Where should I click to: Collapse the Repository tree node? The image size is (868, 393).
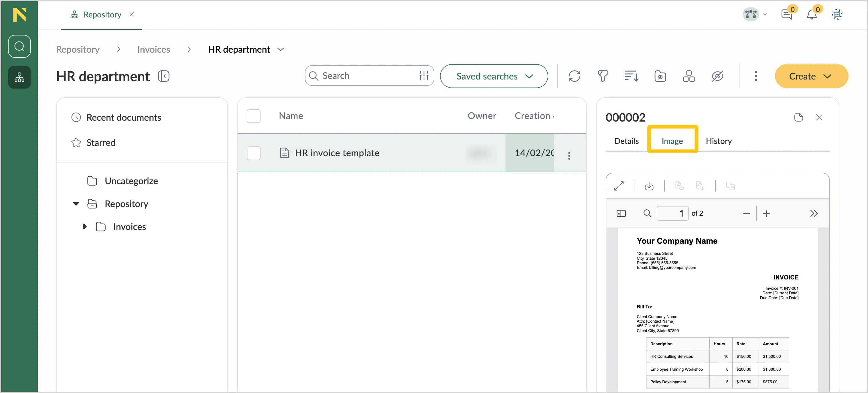coord(76,204)
